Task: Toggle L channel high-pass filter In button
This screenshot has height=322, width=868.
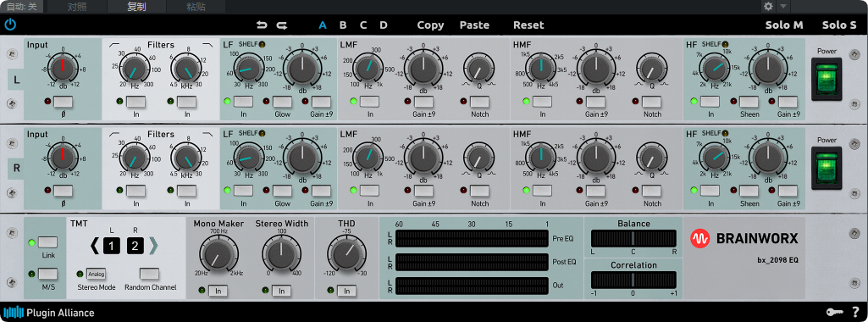Action: [136, 102]
